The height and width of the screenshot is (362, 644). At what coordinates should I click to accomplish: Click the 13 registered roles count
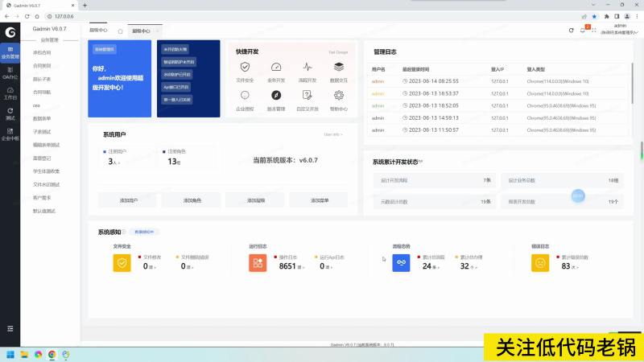click(x=171, y=162)
